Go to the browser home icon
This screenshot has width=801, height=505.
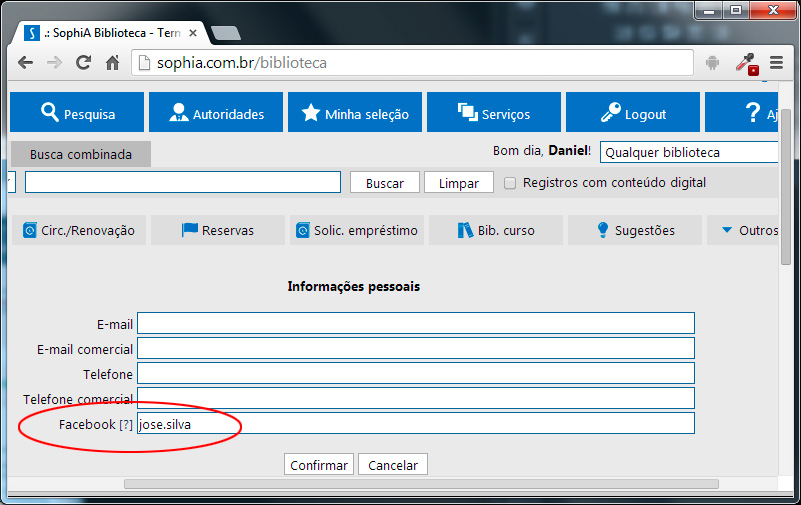point(112,63)
